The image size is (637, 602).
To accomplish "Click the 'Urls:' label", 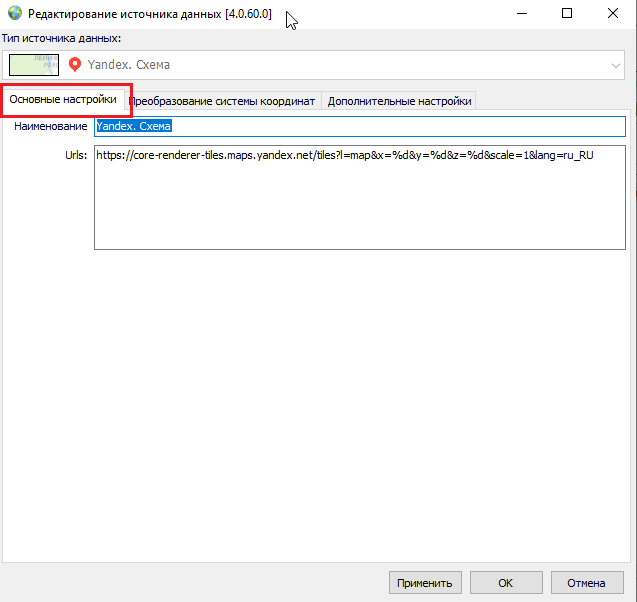I will (76, 156).
